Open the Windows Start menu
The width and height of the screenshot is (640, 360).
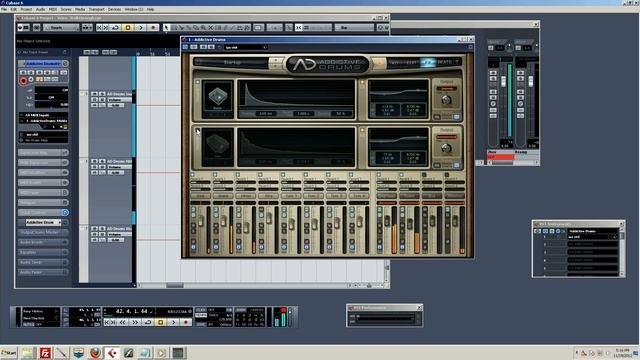[9, 353]
